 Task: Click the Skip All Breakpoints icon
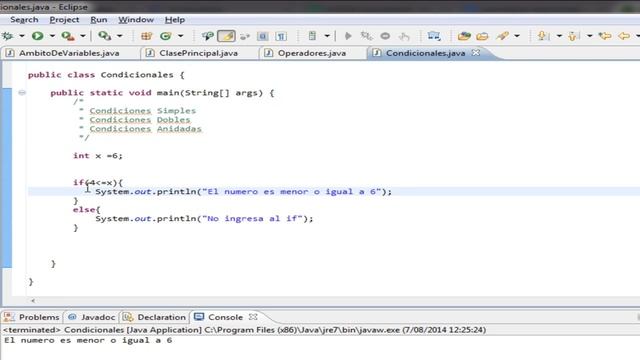(x=245, y=36)
